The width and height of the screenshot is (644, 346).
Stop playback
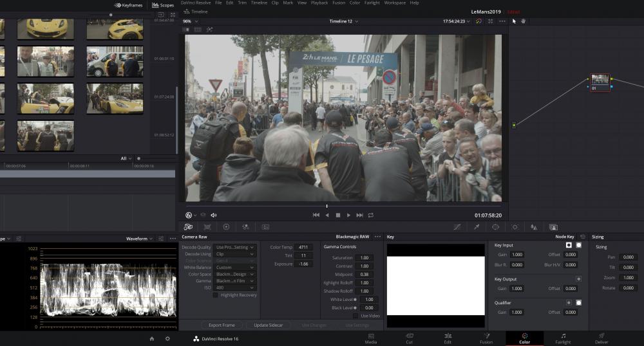point(338,215)
